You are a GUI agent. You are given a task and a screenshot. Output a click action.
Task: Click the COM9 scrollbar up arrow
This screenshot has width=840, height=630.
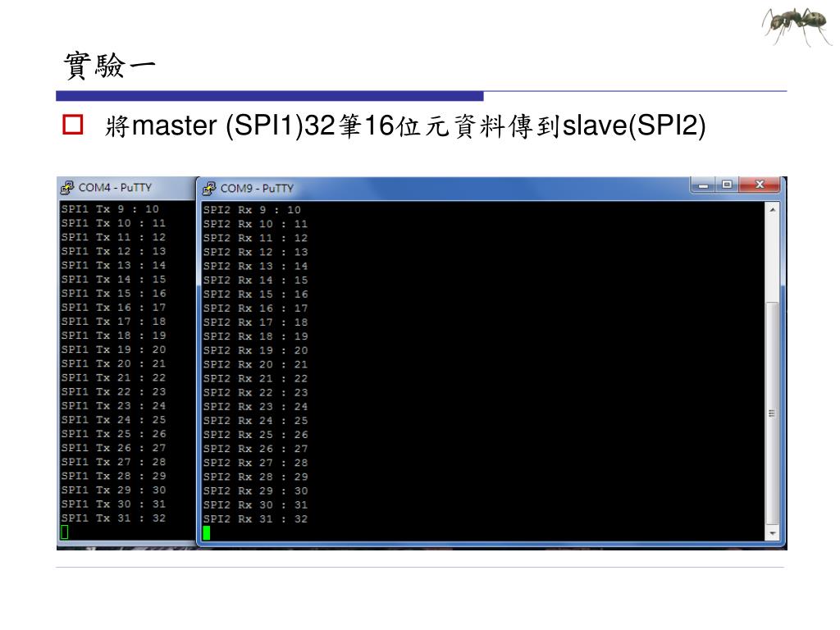[x=773, y=209]
